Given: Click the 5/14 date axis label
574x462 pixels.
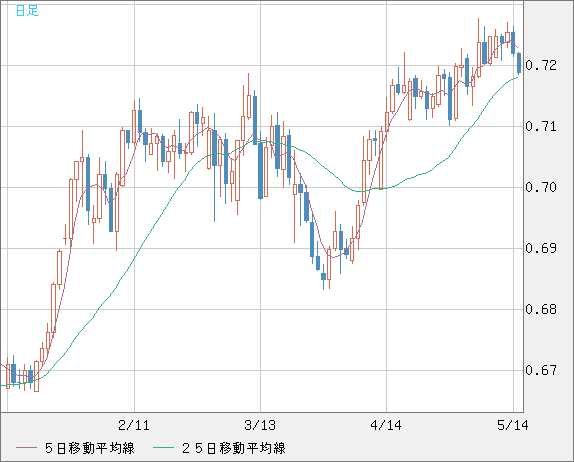Looking at the screenshot, I should [512, 425].
